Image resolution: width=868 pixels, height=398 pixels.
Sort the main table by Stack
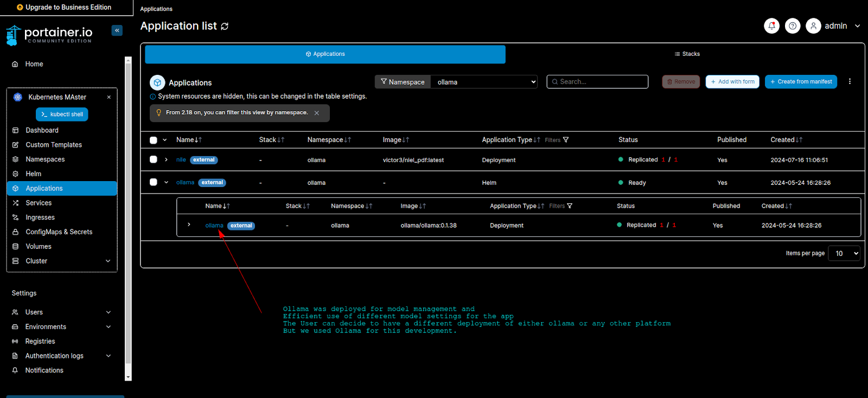[x=272, y=140]
